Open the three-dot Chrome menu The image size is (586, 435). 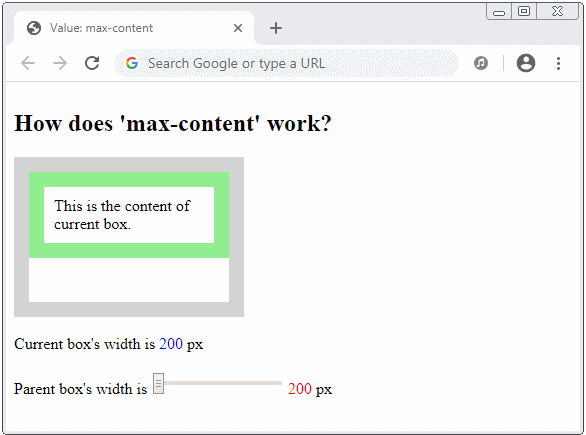558,63
